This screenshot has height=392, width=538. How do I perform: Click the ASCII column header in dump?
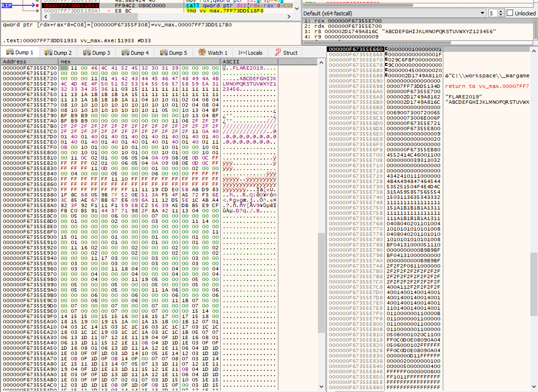(x=249, y=61)
